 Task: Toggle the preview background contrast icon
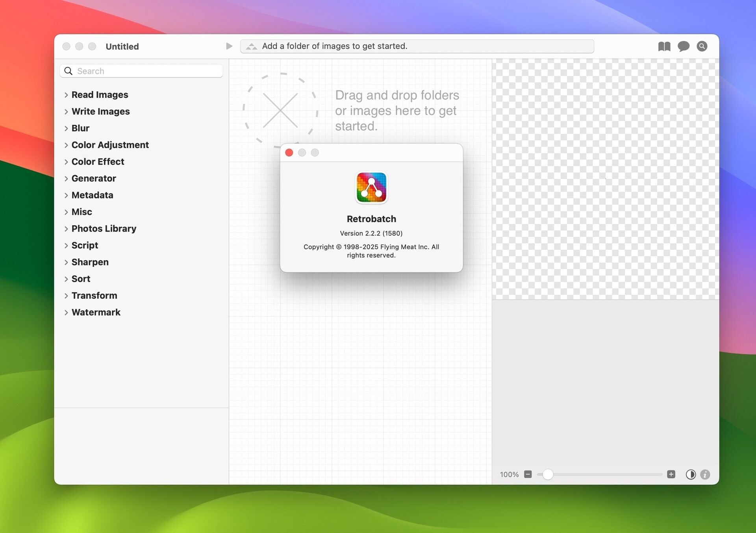(691, 474)
